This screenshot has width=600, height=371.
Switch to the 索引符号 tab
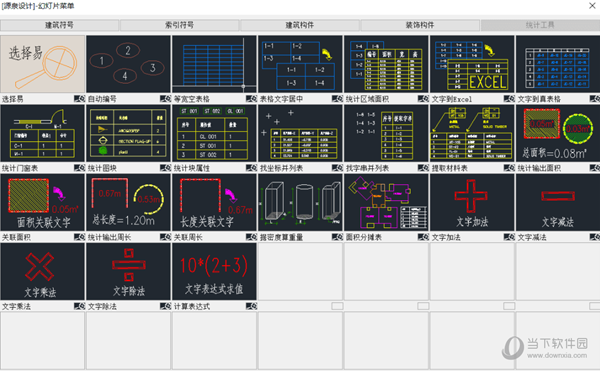pyautogui.click(x=179, y=25)
